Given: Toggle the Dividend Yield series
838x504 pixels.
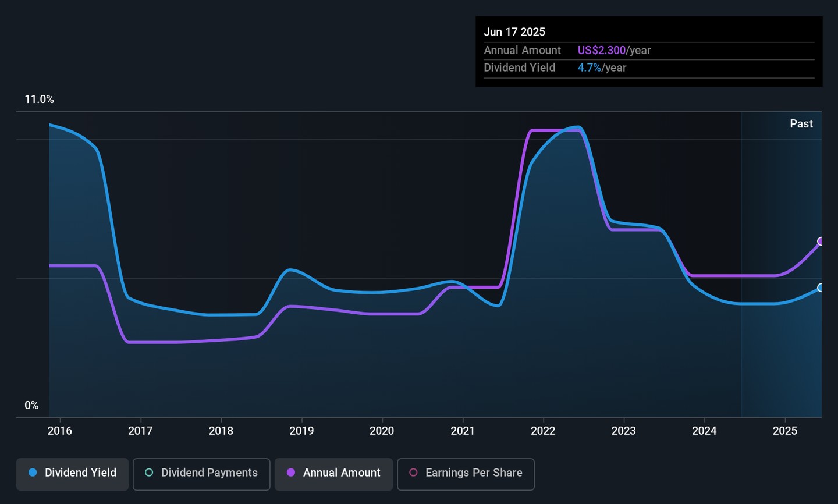Looking at the screenshot, I should [x=72, y=474].
